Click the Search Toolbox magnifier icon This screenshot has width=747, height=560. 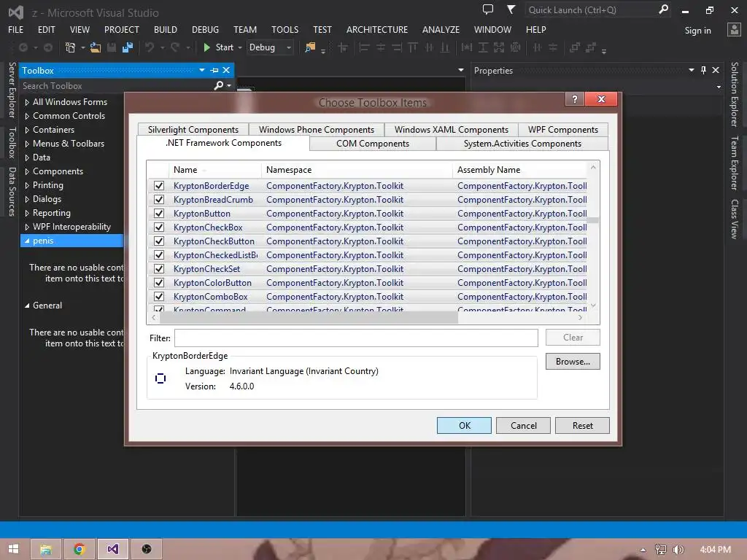coord(219,86)
